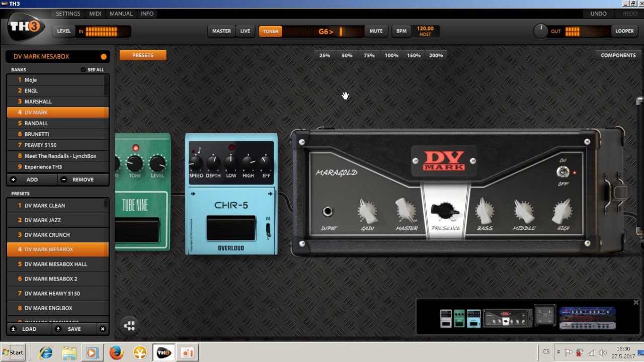
Task: Open the INFO menu
Action: click(x=147, y=14)
